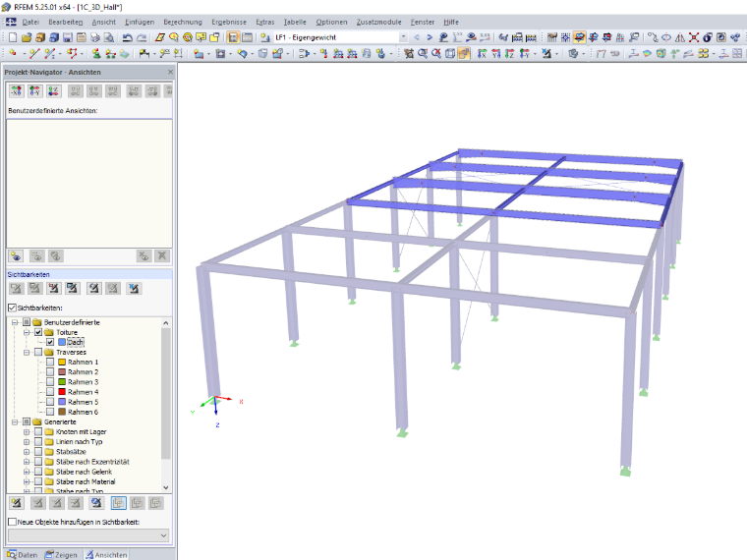
Task: Switch to the Ansichten navigator tab
Action: 106,555
